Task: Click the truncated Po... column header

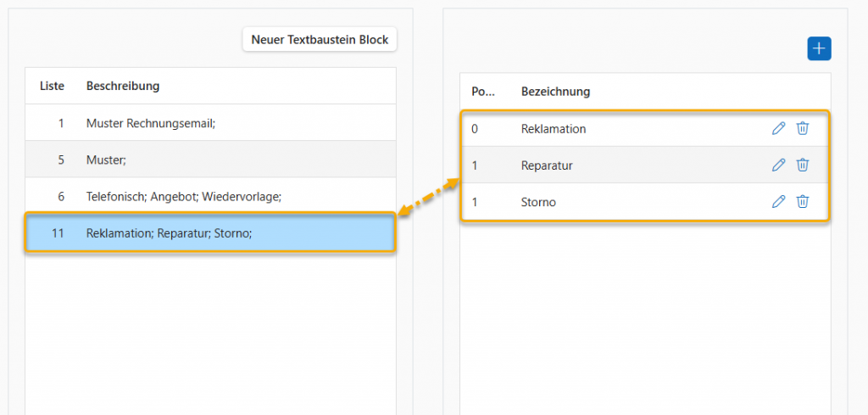Action: click(482, 92)
